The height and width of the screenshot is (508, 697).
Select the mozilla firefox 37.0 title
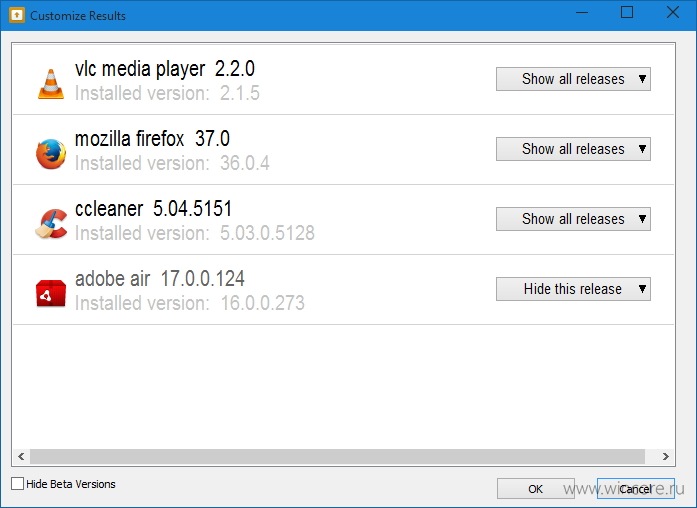[152, 139]
